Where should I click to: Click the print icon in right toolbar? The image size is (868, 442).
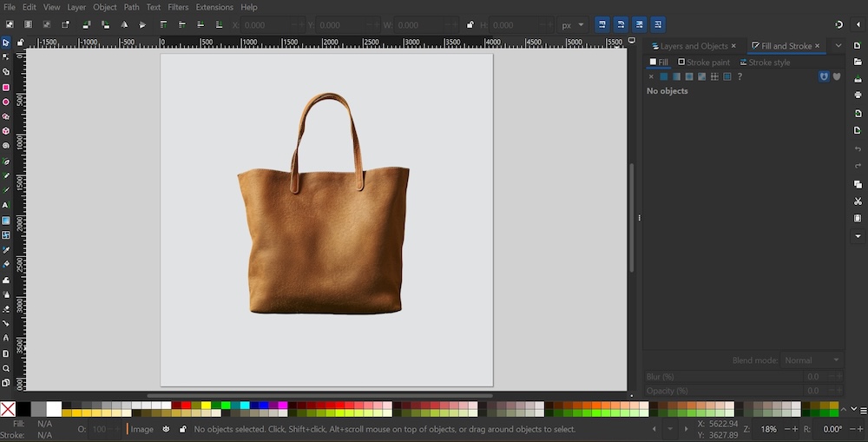click(x=858, y=96)
